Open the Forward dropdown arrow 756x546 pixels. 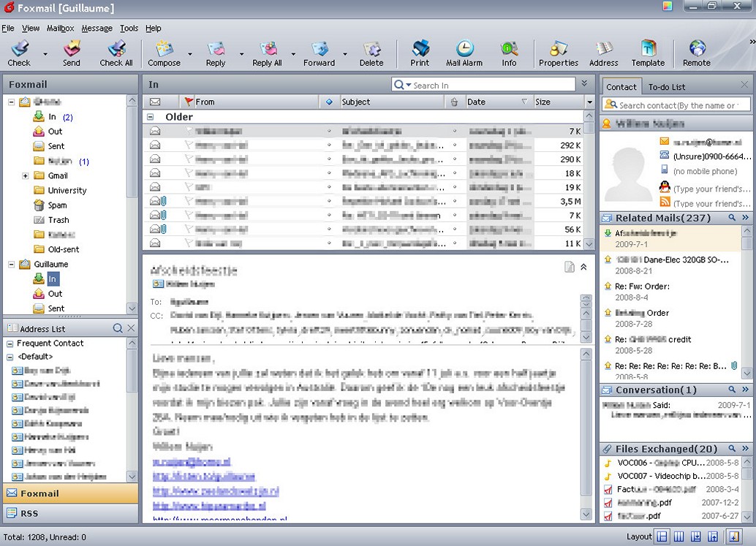[x=344, y=53]
